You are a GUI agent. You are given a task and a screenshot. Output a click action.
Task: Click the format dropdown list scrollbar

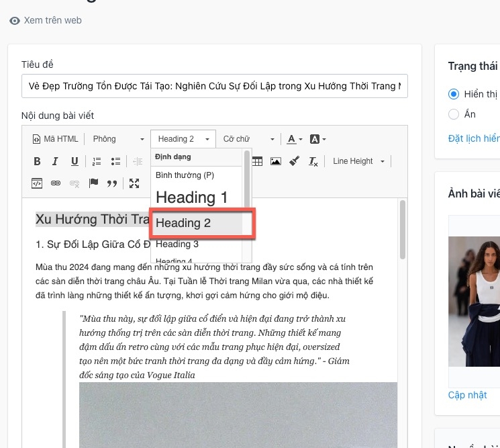(x=247, y=180)
